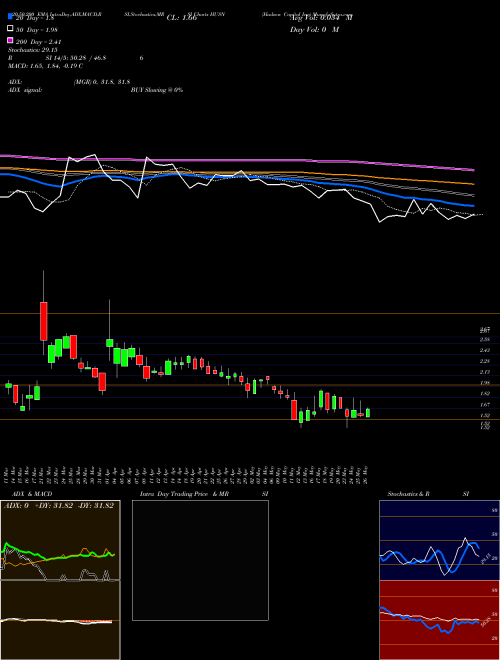The width and height of the screenshot is (500, 660).
Task: Open the empty Intra Day Trading Price chart box
Action: [x=200, y=560]
